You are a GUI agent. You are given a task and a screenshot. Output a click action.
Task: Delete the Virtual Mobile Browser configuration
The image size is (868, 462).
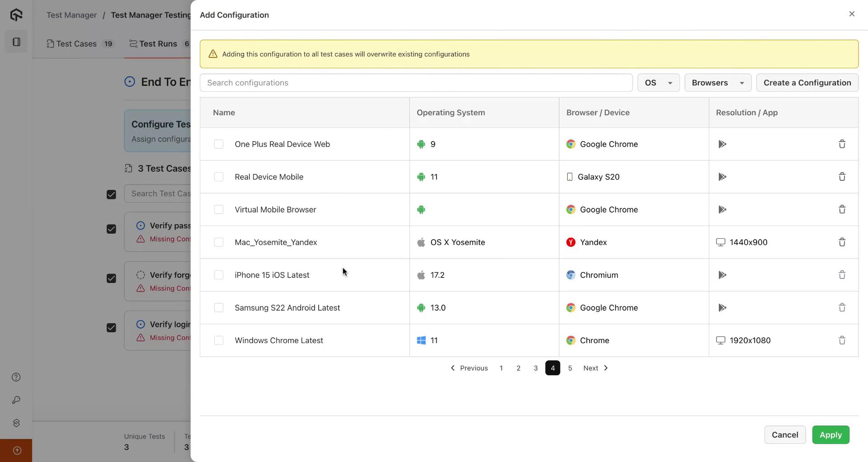pyautogui.click(x=842, y=209)
